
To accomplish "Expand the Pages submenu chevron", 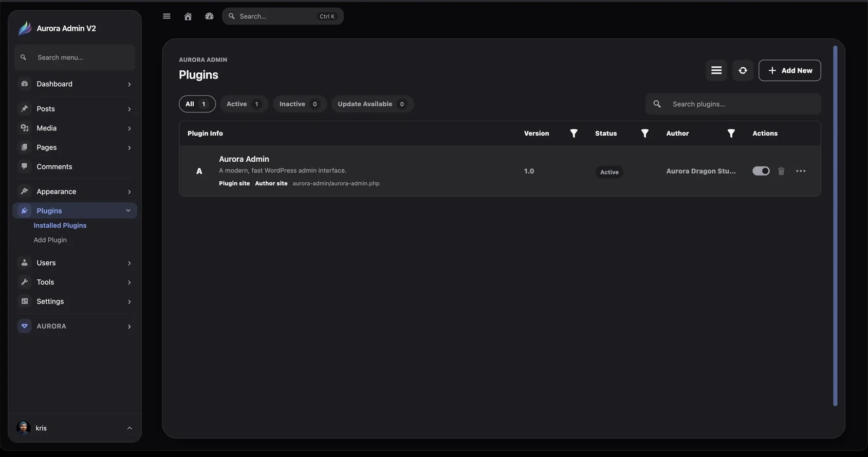I will click(129, 148).
